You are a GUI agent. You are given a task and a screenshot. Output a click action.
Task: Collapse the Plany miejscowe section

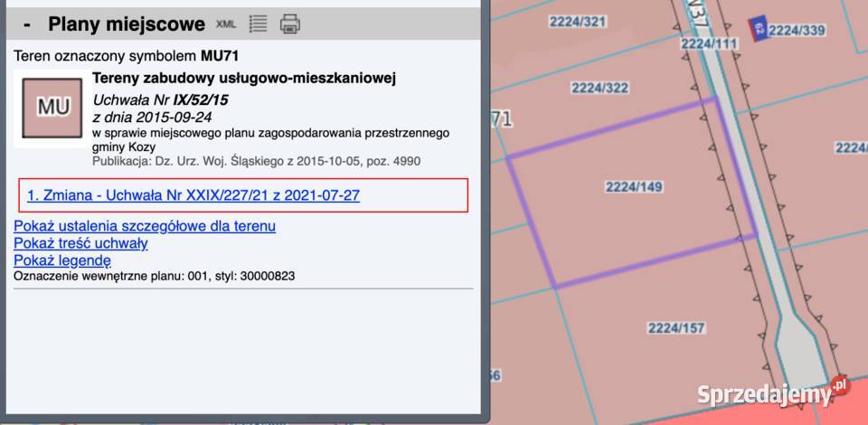[x=27, y=24]
